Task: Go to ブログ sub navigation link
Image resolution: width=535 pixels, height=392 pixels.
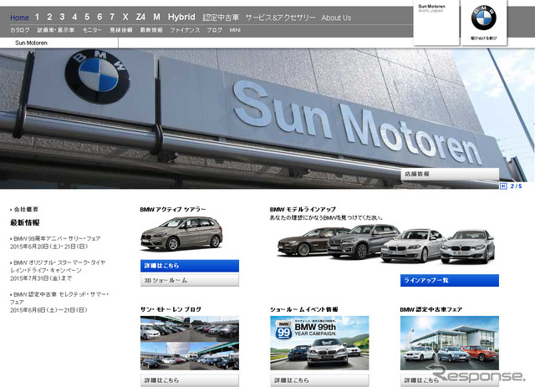Action: pyautogui.click(x=215, y=30)
